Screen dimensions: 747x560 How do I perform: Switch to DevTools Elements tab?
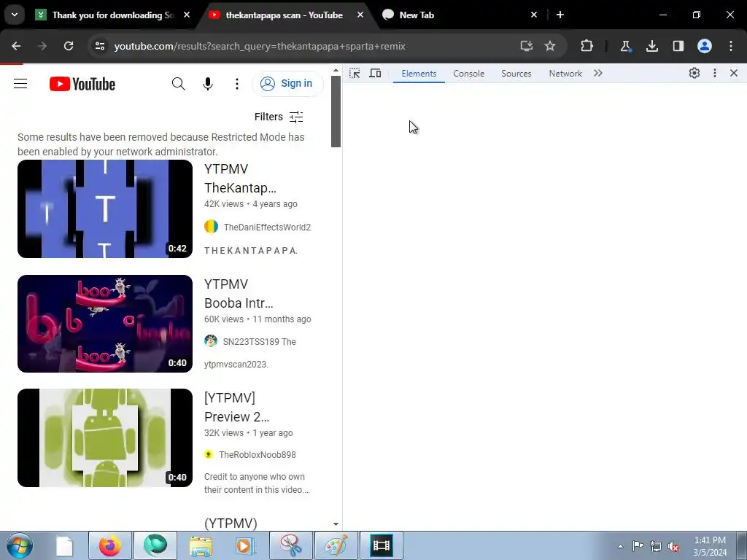point(419,74)
